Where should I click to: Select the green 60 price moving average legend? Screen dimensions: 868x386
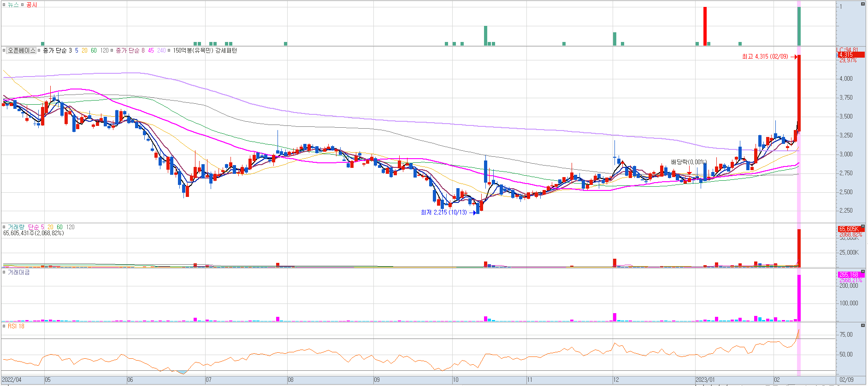tap(94, 50)
